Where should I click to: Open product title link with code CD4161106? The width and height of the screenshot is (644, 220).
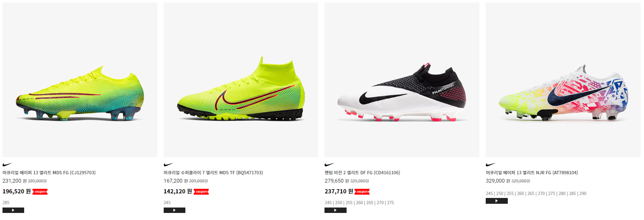[x=362, y=173]
